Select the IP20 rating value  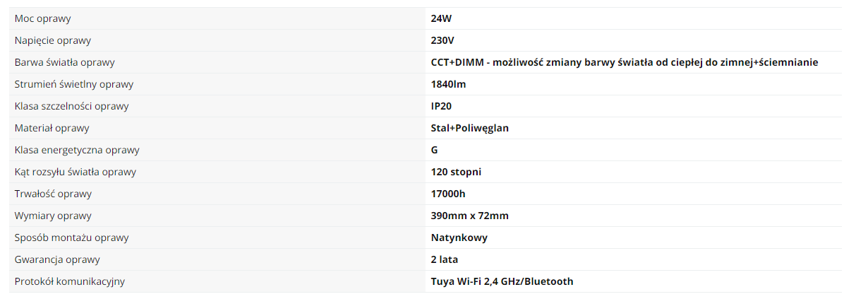(441, 106)
